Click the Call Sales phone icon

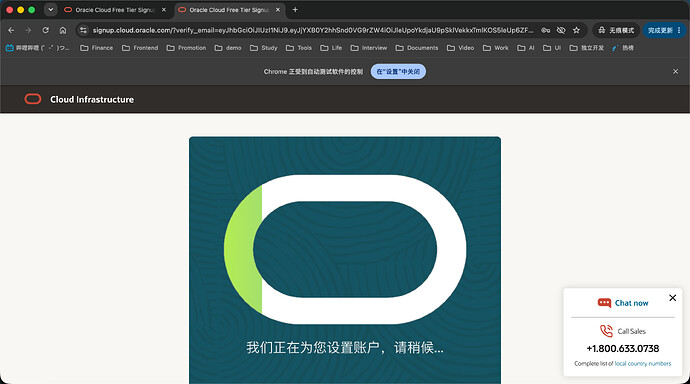point(606,331)
